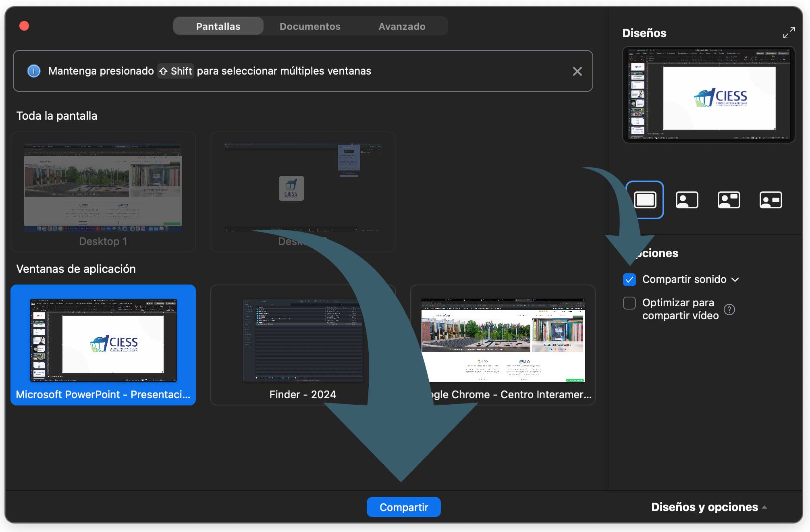Select the full-screen shared content layout icon

pos(645,200)
